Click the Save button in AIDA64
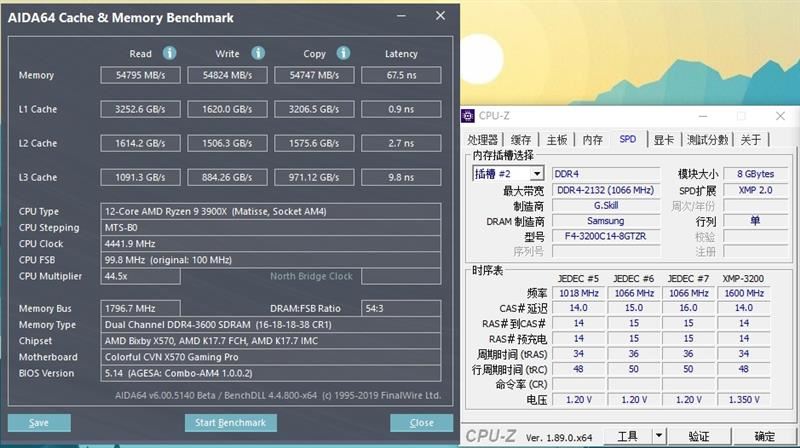800x448 pixels. (x=39, y=422)
